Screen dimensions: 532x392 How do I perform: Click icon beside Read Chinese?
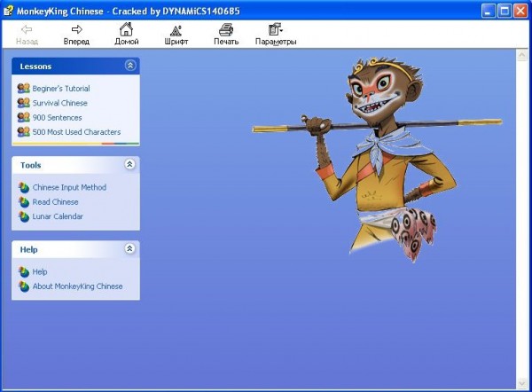point(24,202)
